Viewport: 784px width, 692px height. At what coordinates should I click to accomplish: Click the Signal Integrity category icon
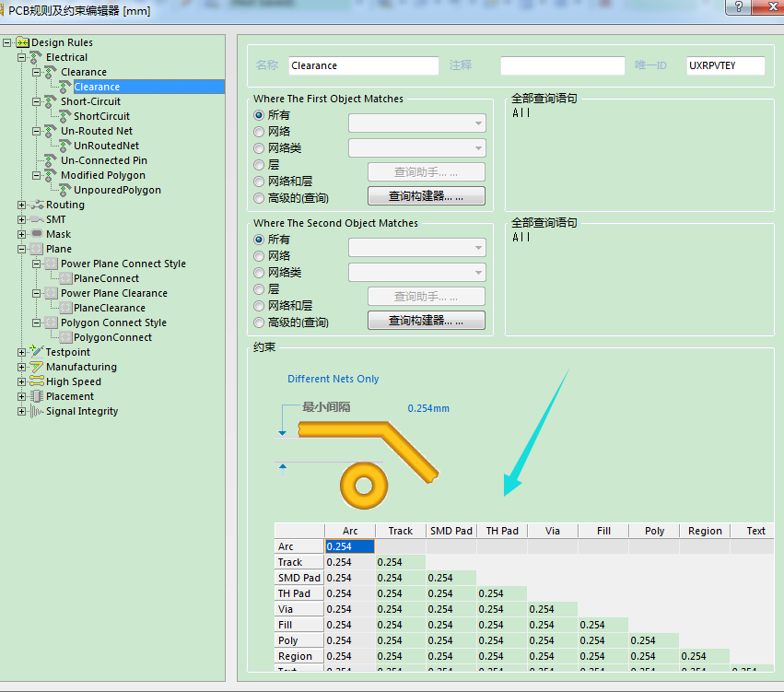coord(37,411)
